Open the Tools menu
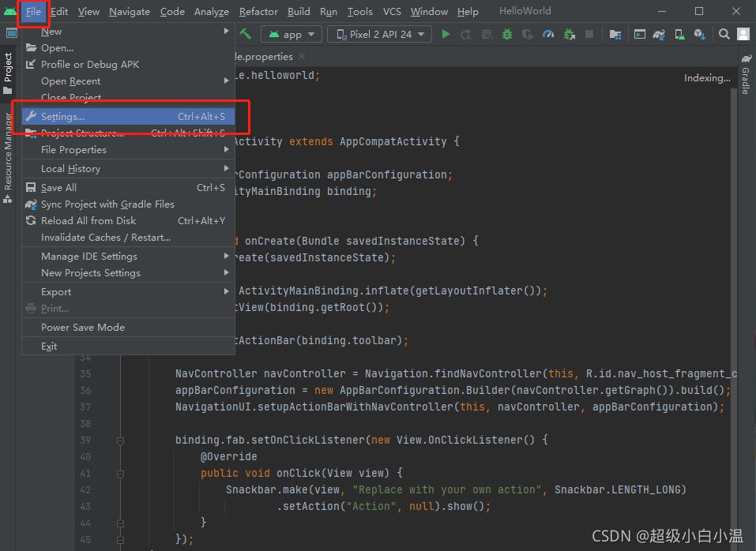Image resolution: width=756 pixels, height=551 pixels. coord(359,12)
